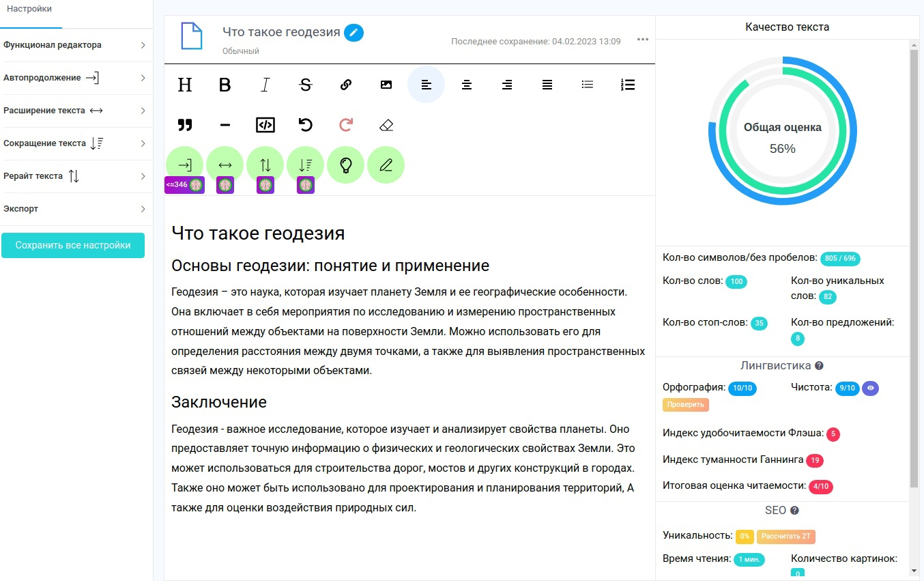Viewport: 924px width, 581px height.
Task: Click the insert image icon
Action: pos(386,85)
